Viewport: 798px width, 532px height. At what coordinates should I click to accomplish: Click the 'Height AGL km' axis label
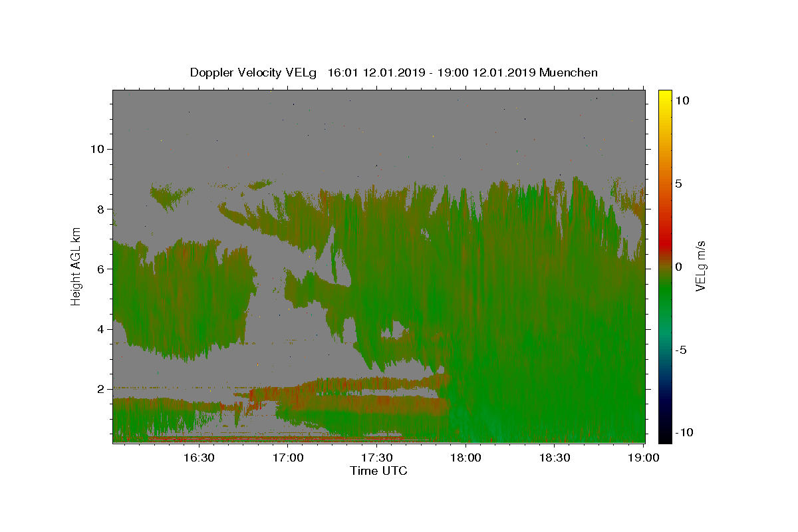click(76, 266)
